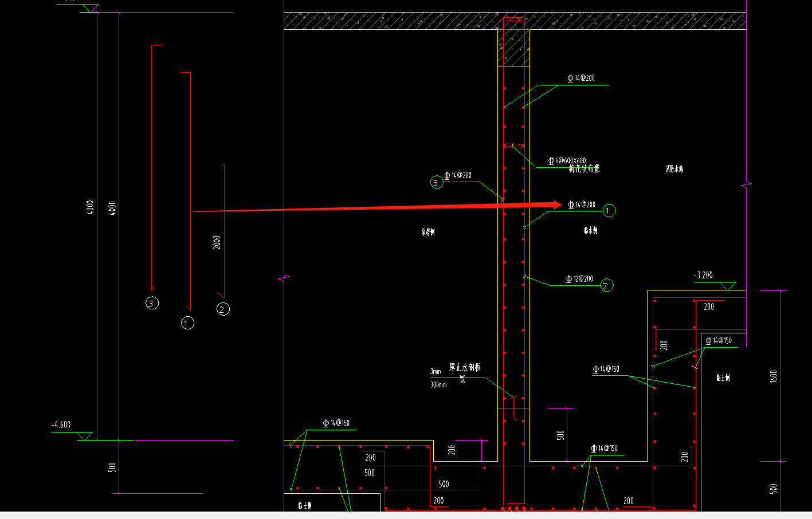The width and height of the screenshot is (812, 519).
Task: Click the "消防水池" room label
Action: click(x=674, y=169)
